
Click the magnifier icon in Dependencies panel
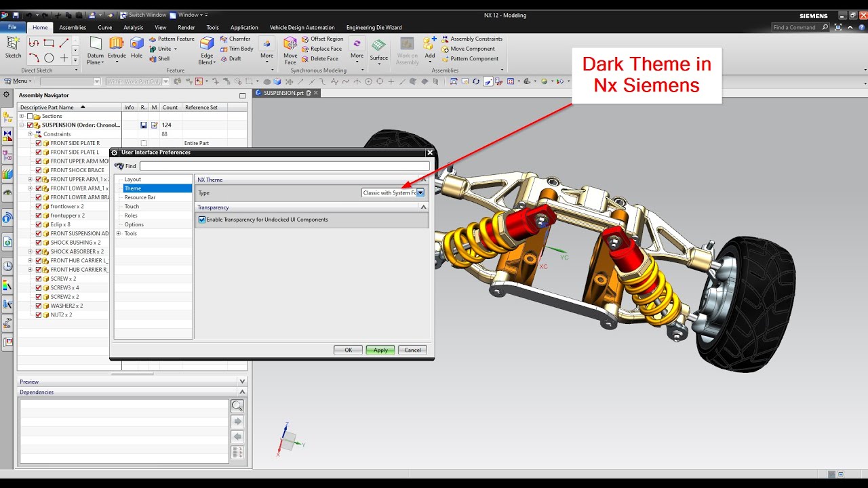point(237,406)
